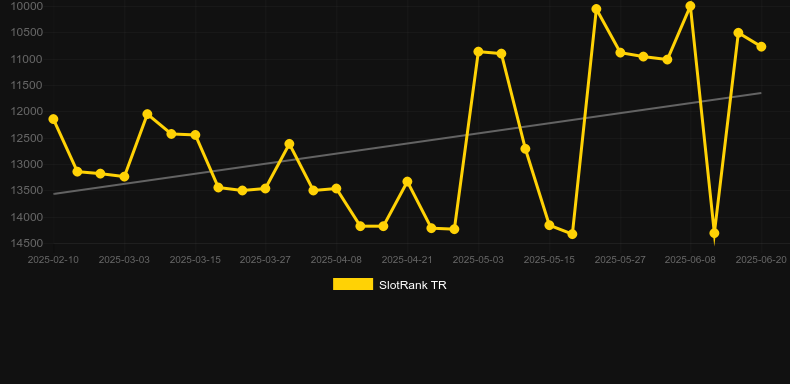Select the last data point at 2025-06-20
Viewport: 790px width, 384px height.
(x=761, y=46)
